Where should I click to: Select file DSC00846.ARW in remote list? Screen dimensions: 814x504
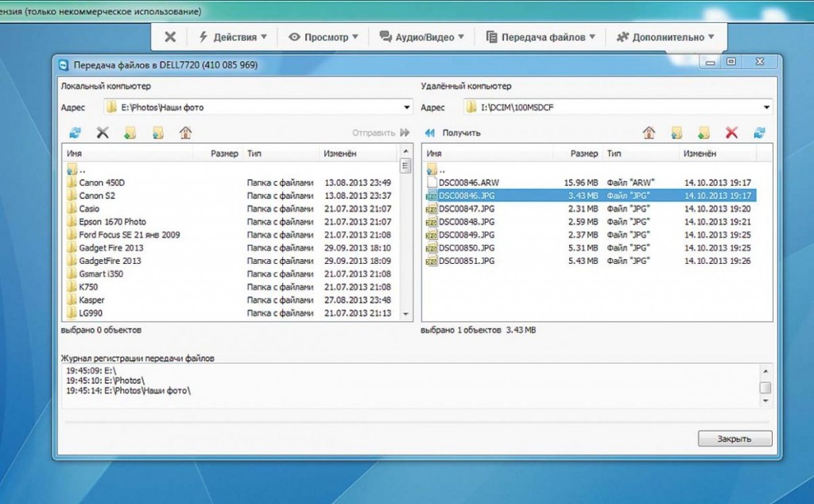point(468,183)
